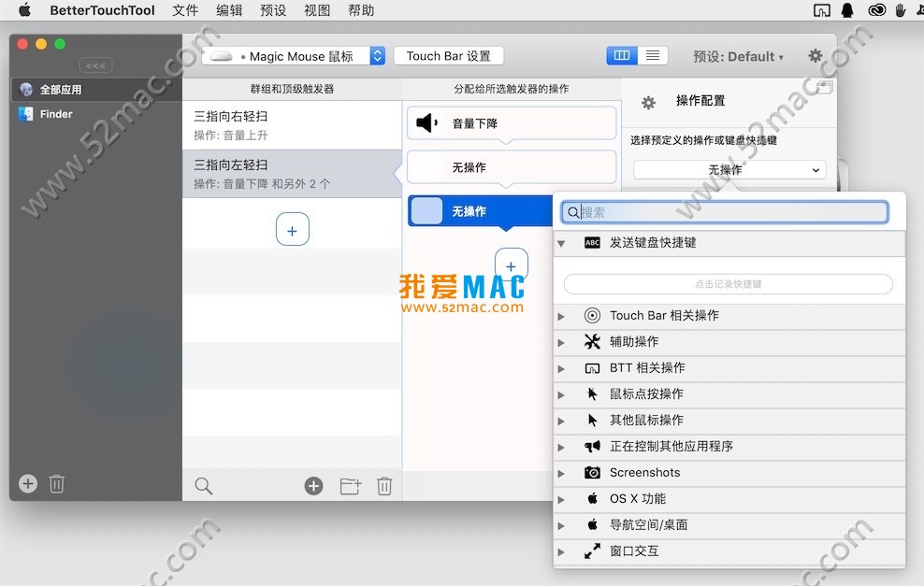Viewport: 924px width, 586px height.
Task: Select the 三指向左轻扫 trigger
Action: [x=293, y=174]
